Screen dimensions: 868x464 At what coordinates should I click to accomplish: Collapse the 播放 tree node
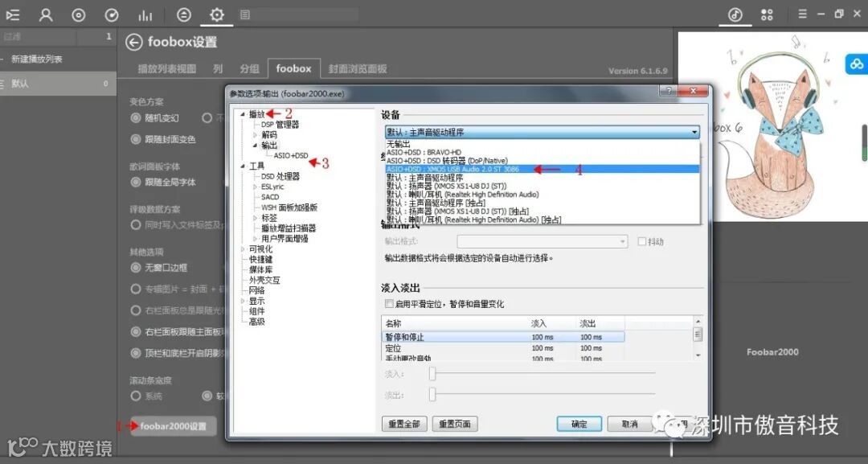pos(243,115)
